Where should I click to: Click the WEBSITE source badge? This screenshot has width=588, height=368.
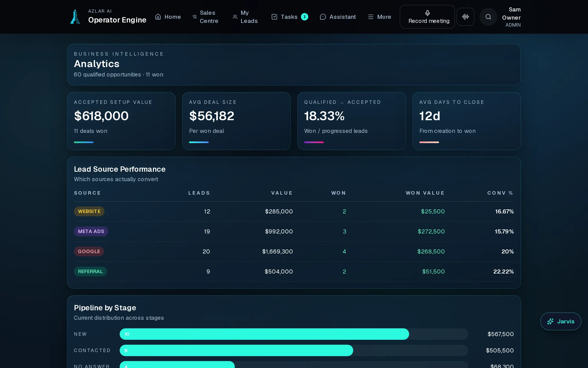[x=89, y=211]
